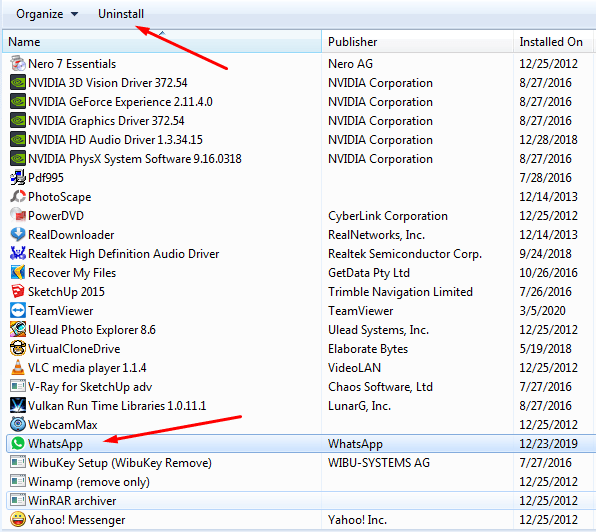Click 'WibuKey Setup (WibuKey Remove)' name
596x532 pixels.
[x=120, y=463]
